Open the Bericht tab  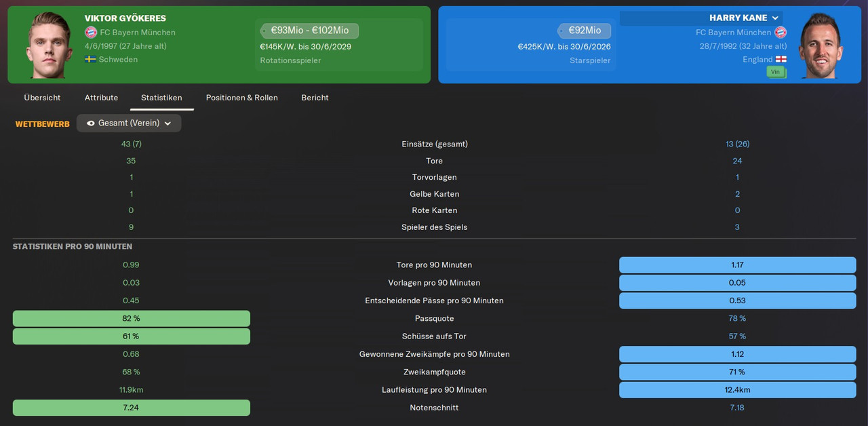click(315, 98)
